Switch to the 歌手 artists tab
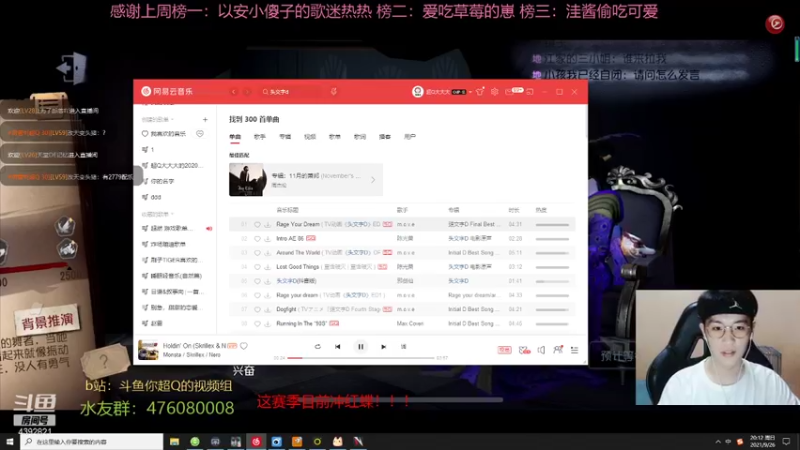The width and height of the screenshot is (800, 450). pyautogui.click(x=260, y=137)
